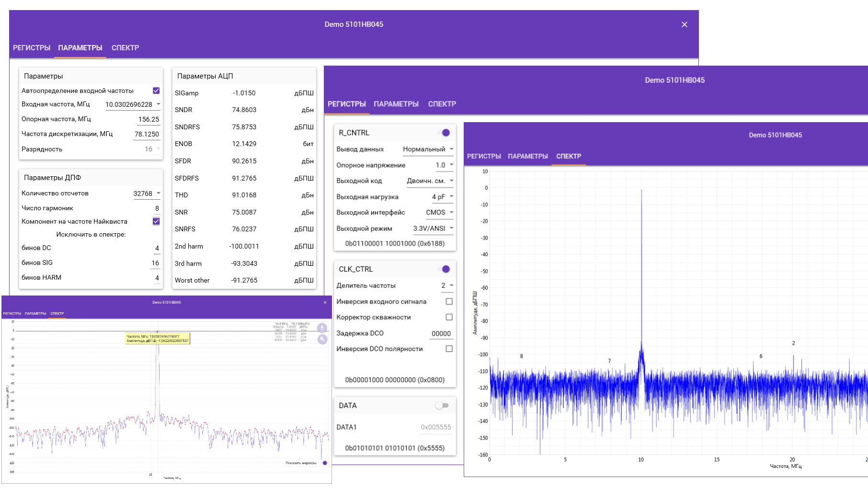Switch to ПАРАМЕТРЫ tab in the registers window
Image resolution: width=868 pixels, height=489 pixels.
pyautogui.click(x=396, y=104)
